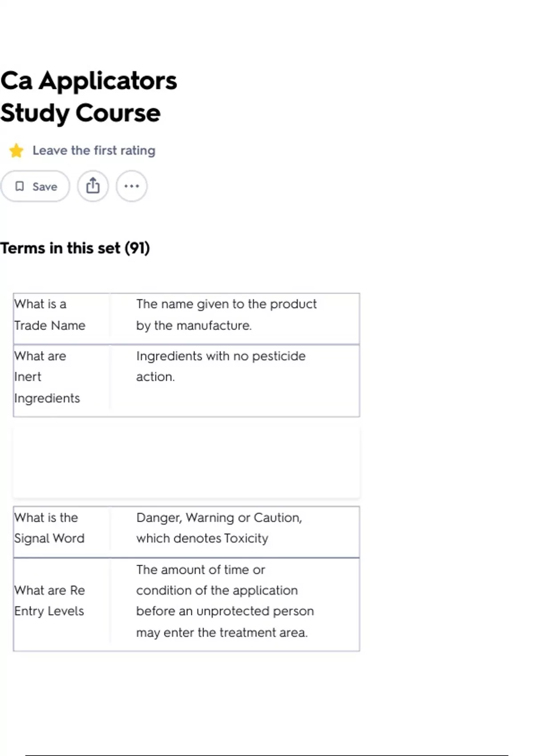Click the bookmark icon inside Save
534x756 pixels.
click(20, 186)
